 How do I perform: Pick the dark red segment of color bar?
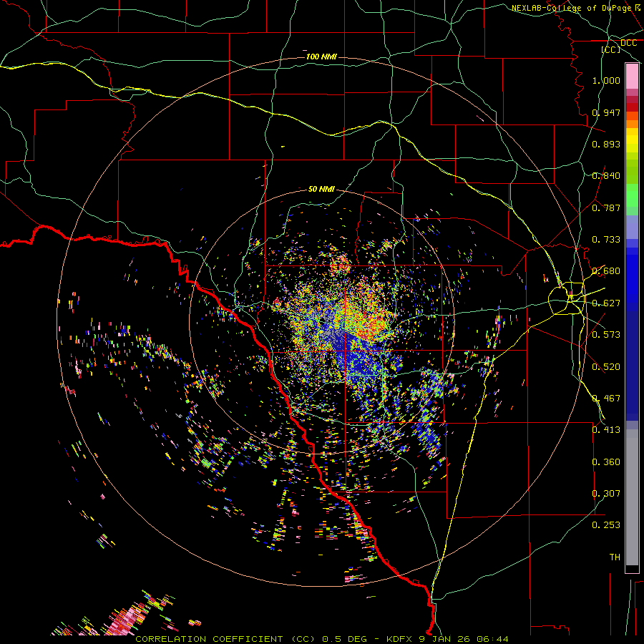point(632,107)
